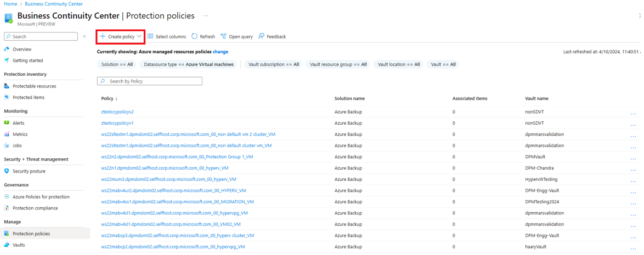This screenshot has width=644, height=255.
Task: Collapse the sidebar with double chevron
Action: tap(84, 37)
